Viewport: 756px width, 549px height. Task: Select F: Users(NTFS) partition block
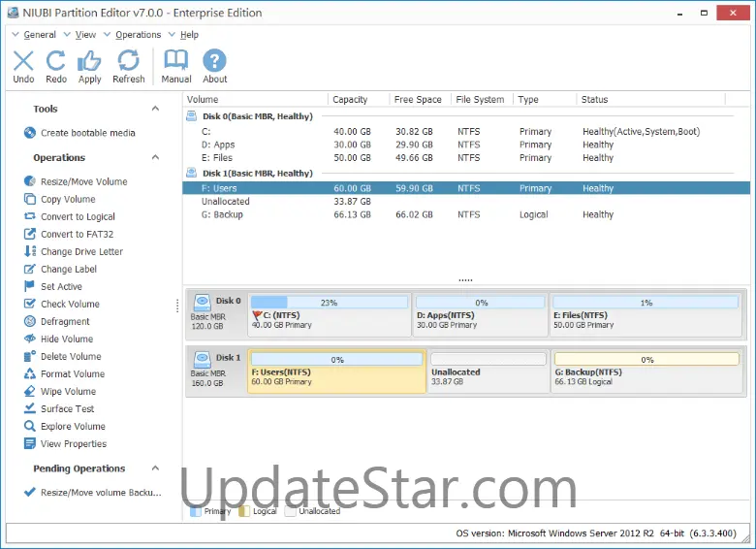click(x=337, y=371)
